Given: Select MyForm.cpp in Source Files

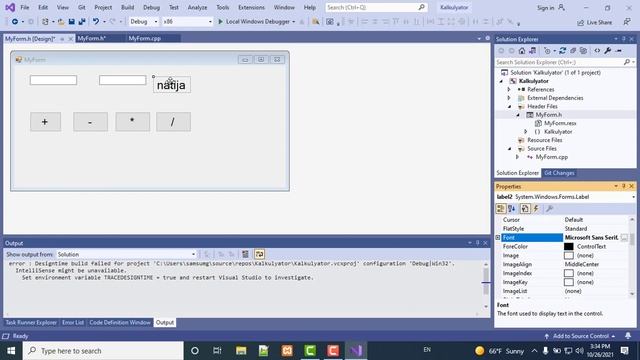Looking at the screenshot, I should [x=551, y=157].
